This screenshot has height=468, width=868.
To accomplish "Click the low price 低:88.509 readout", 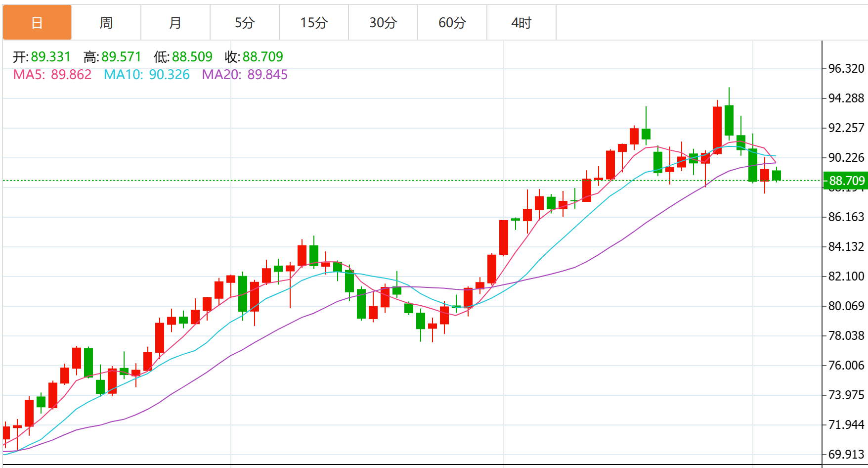I will point(183,57).
